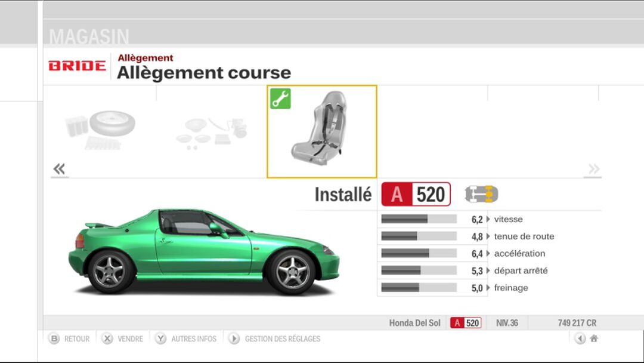Select the race seat weight reduction thumbnail
644x363 pixels.
pos(321,131)
